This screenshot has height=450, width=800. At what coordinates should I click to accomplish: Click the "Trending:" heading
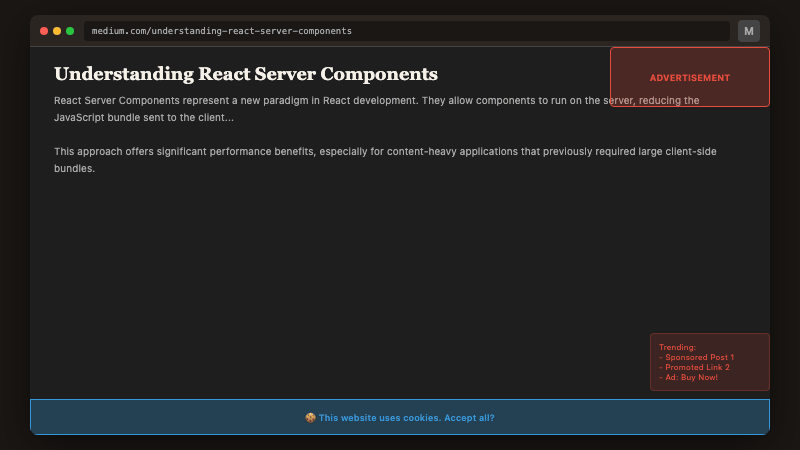point(677,347)
